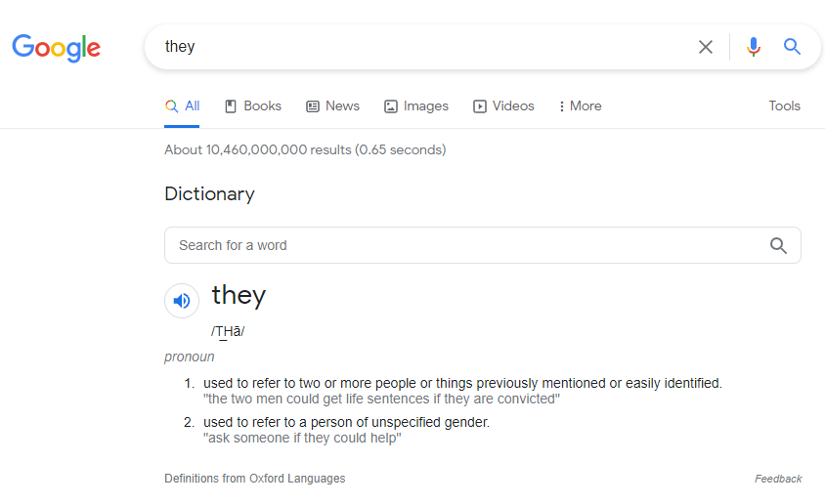Play pronunciation of "they"

182,301
